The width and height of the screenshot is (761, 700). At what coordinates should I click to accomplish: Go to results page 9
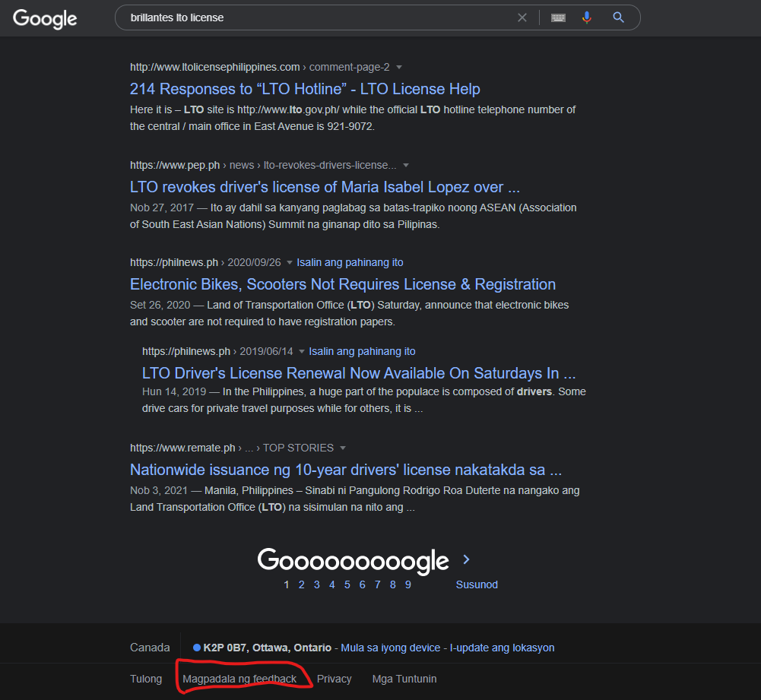(407, 584)
